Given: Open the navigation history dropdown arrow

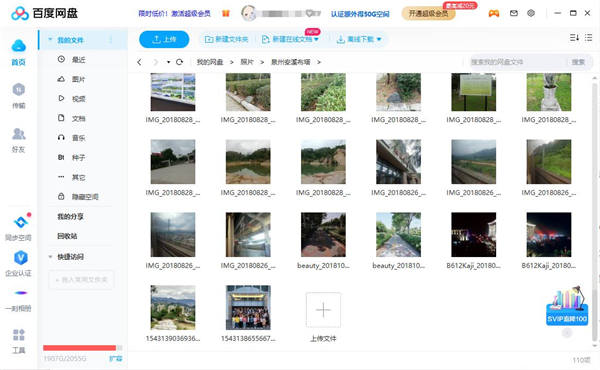Looking at the screenshot, I should [x=168, y=62].
